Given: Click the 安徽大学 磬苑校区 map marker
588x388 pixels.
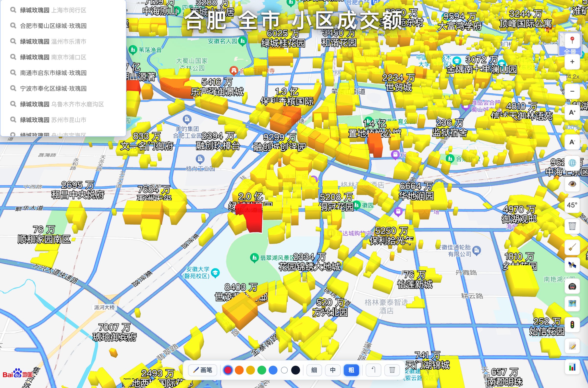Looking at the screenshot, I should click(x=215, y=273).
